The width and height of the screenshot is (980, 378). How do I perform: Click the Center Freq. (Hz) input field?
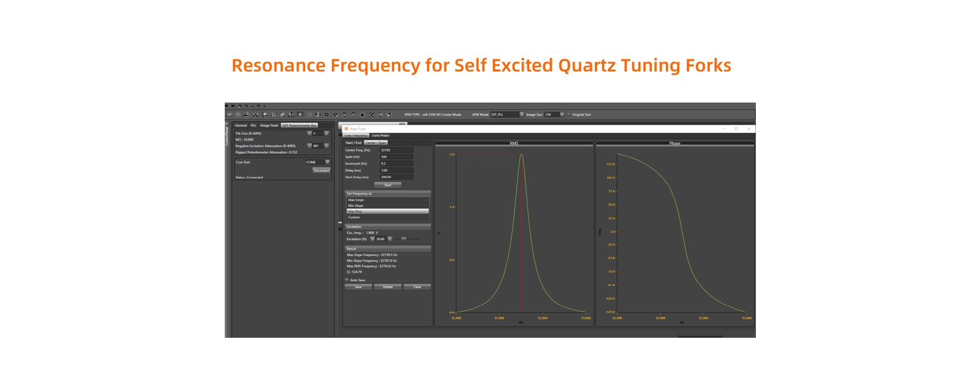click(x=396, y=150)
